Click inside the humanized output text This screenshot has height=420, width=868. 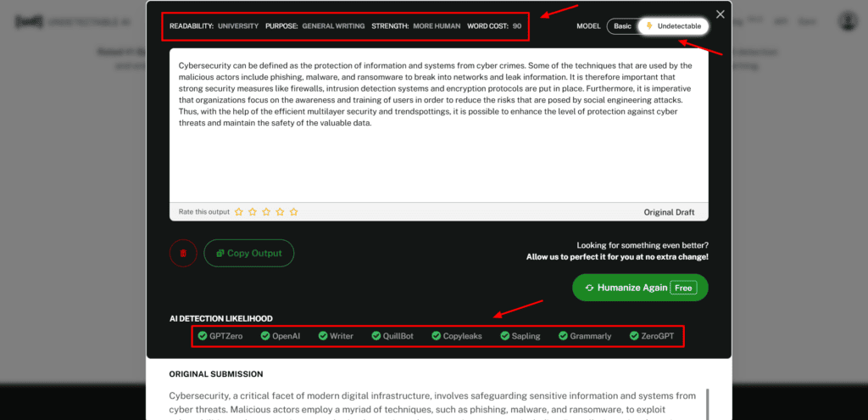(438, 94)
